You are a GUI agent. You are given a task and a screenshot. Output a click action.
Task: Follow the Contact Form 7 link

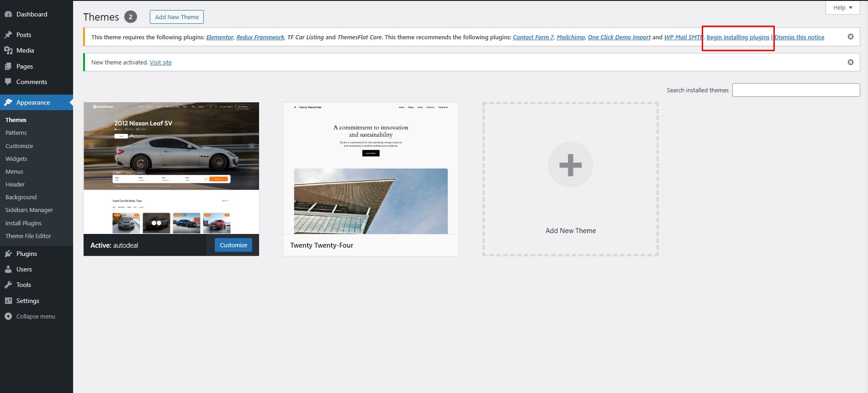coord(533,37)
